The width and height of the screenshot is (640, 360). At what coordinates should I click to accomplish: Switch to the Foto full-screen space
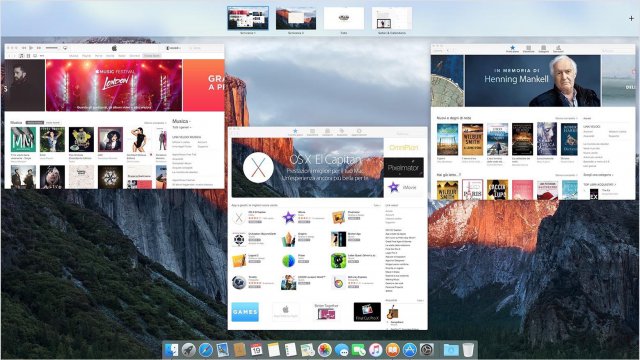pos(344,18)
